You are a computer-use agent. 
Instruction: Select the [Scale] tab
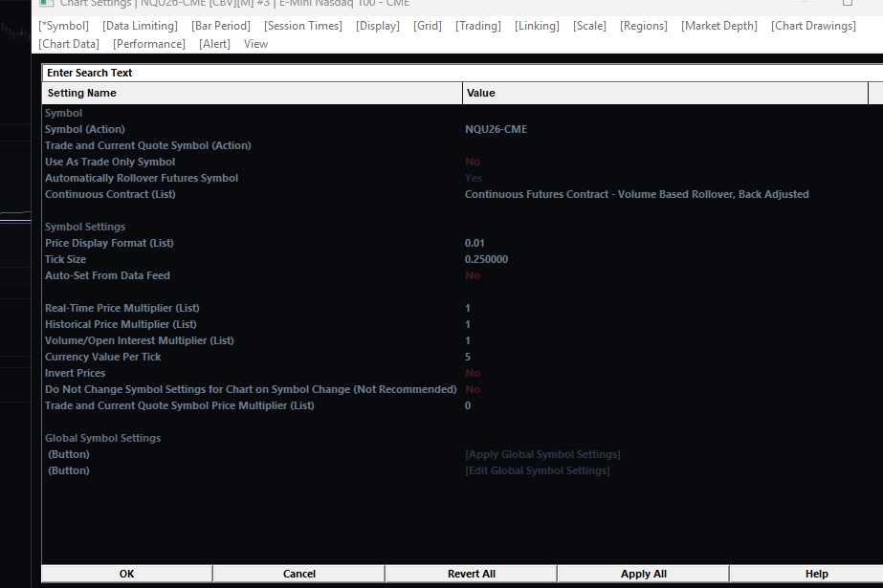tap(589, 26)
